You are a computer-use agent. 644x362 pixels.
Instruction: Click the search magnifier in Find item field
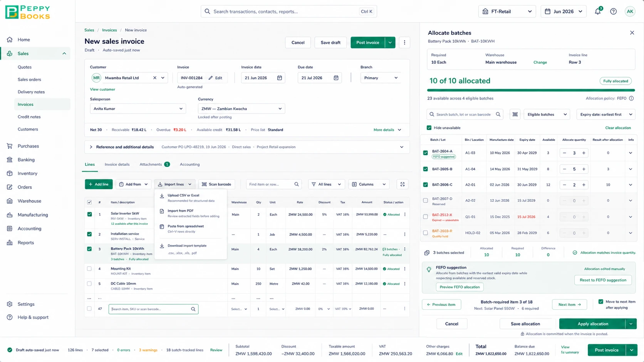(x=297, y=184)
